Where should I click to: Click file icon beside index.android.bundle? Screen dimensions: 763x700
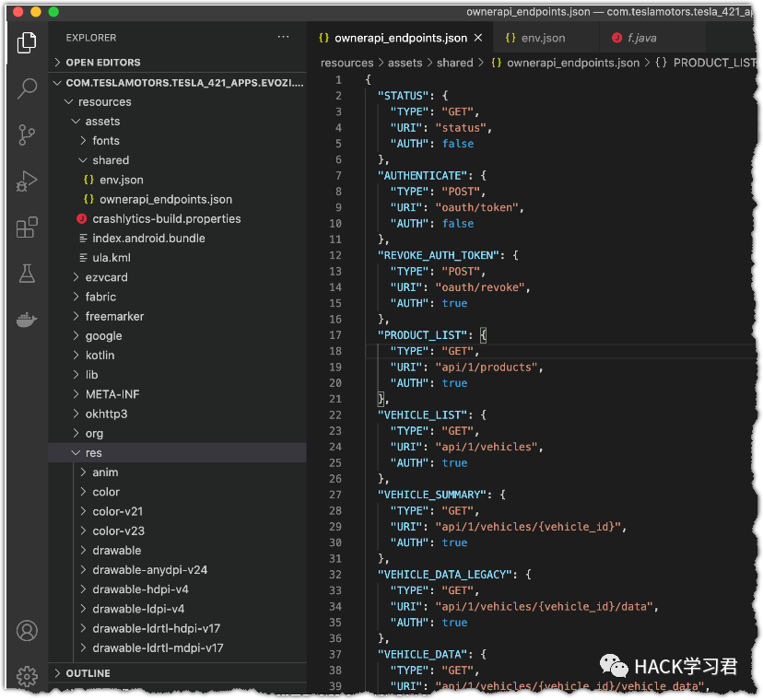coord(83,238)
